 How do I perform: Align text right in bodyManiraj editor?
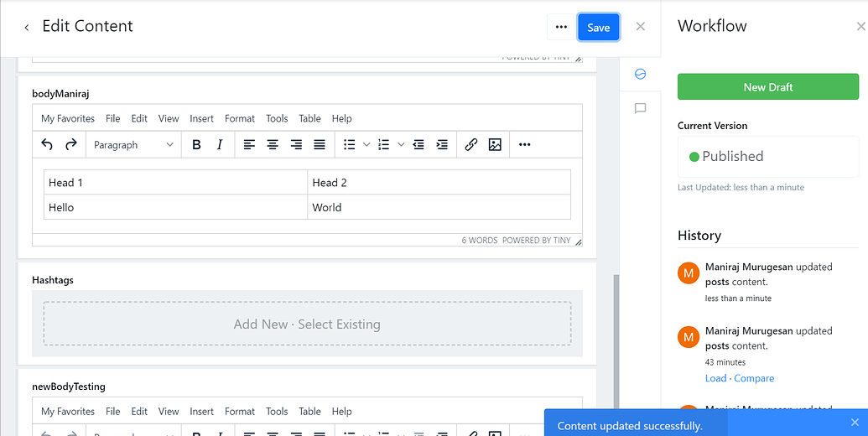296,145
